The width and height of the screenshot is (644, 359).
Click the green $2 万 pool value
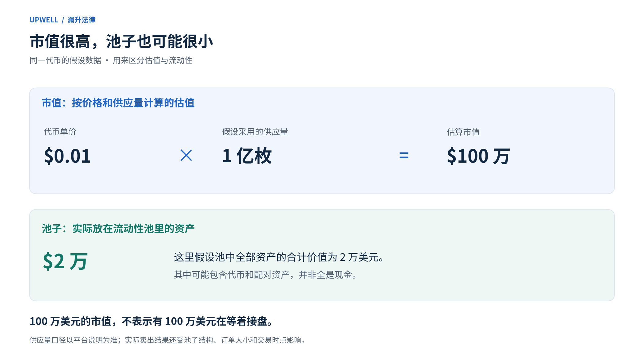(x=65, y=261)
